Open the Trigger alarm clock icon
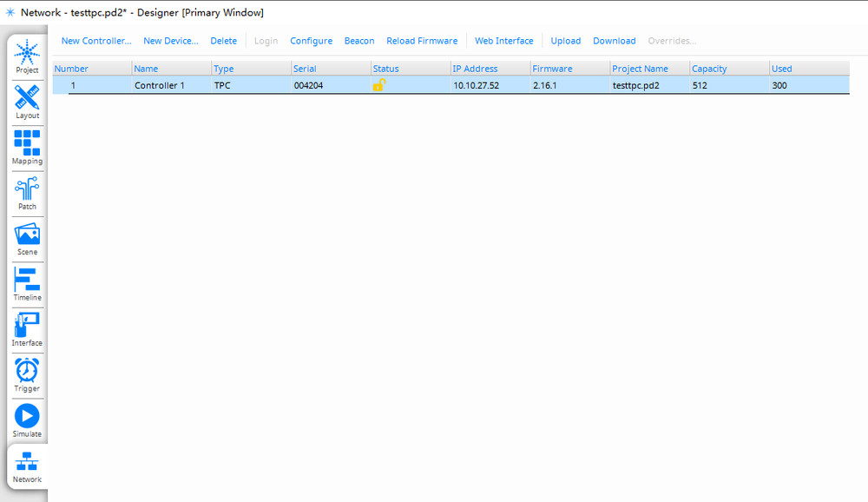This screenshot has height=502, width=868. pos(27,372)
